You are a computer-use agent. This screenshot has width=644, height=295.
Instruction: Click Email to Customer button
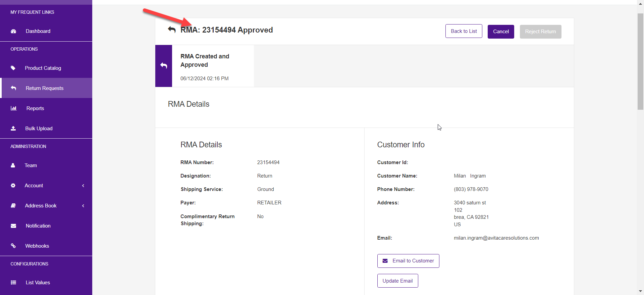coord(408,261)
